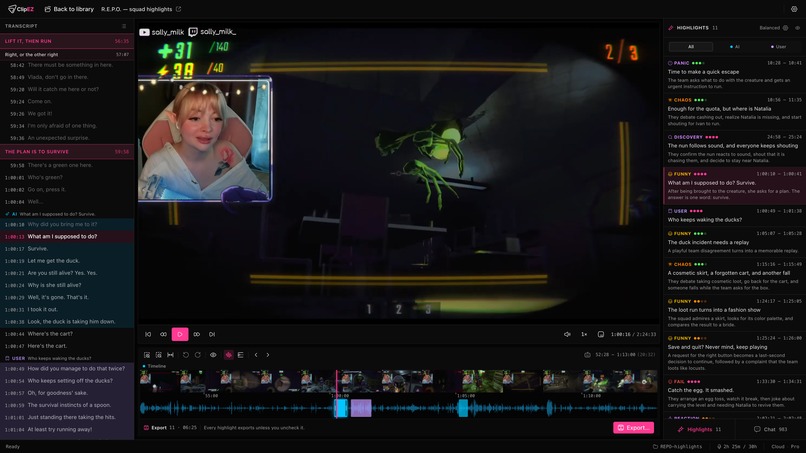The width and height of the screenshot is (806, 453).
Task: Toggle the highlights panel eye icon
Action: point(797,28)
